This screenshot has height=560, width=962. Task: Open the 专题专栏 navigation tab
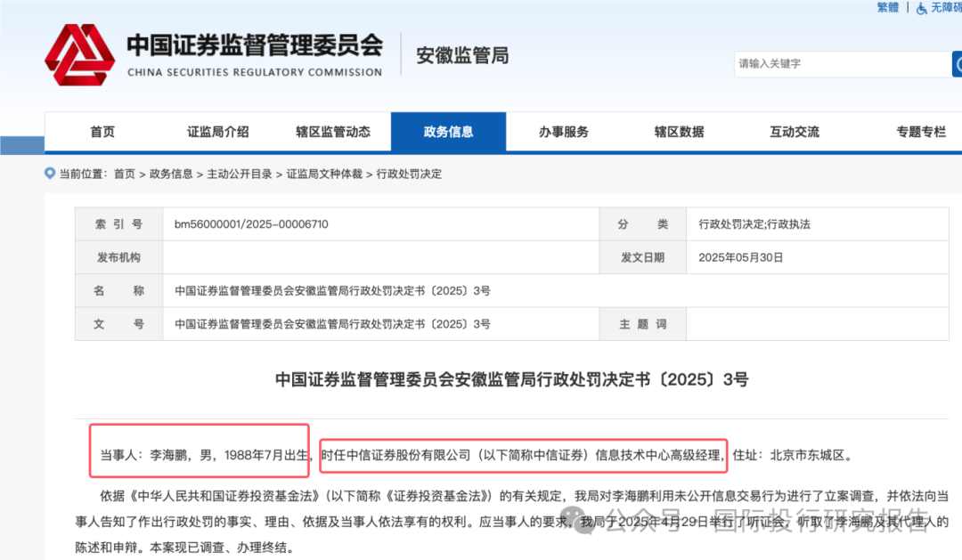pyautogui.click(x=921, y=131)
